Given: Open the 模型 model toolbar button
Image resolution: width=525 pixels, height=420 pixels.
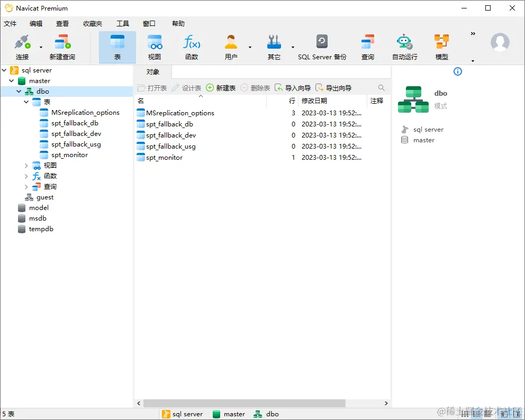Looking at the screenshot, I should click(441, 47).
